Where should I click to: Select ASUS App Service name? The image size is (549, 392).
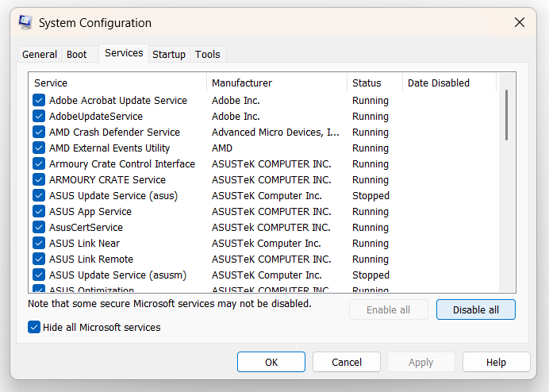point(90,212)
